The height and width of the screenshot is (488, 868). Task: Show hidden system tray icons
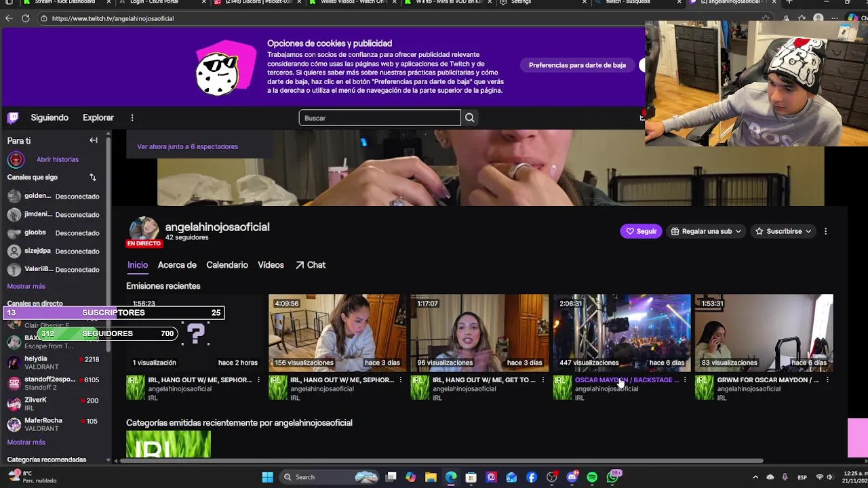click(x=755, y=477)
